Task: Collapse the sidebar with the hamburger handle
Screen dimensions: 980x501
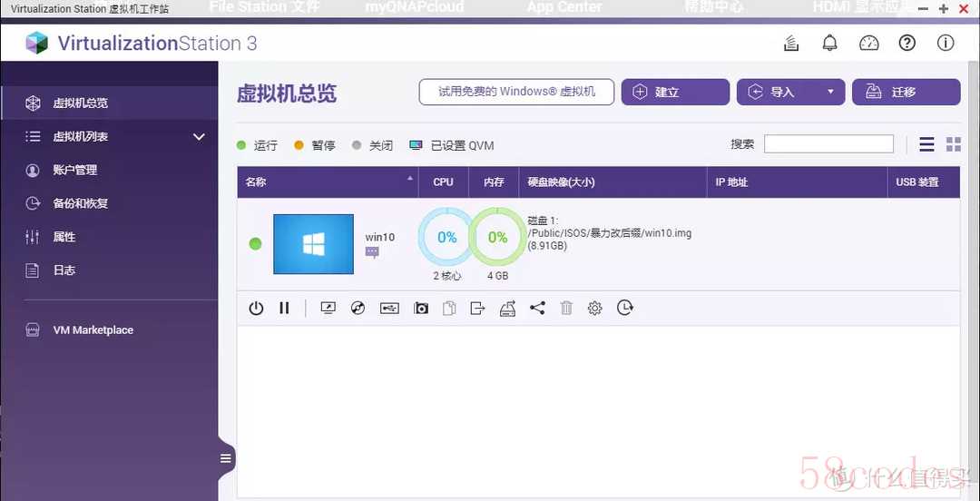Action: (x=226, y=458)
